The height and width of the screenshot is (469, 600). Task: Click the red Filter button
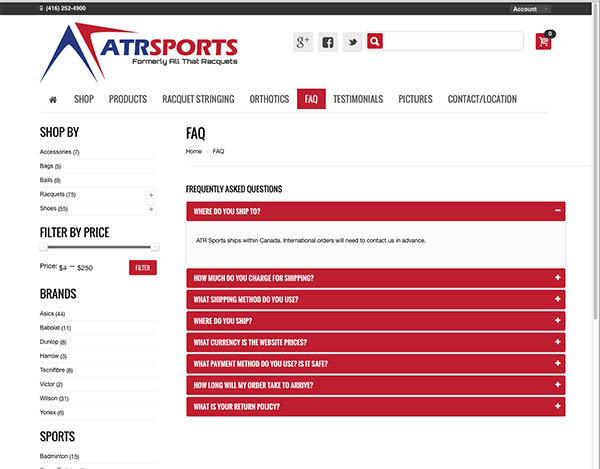[x=142, y=268]
